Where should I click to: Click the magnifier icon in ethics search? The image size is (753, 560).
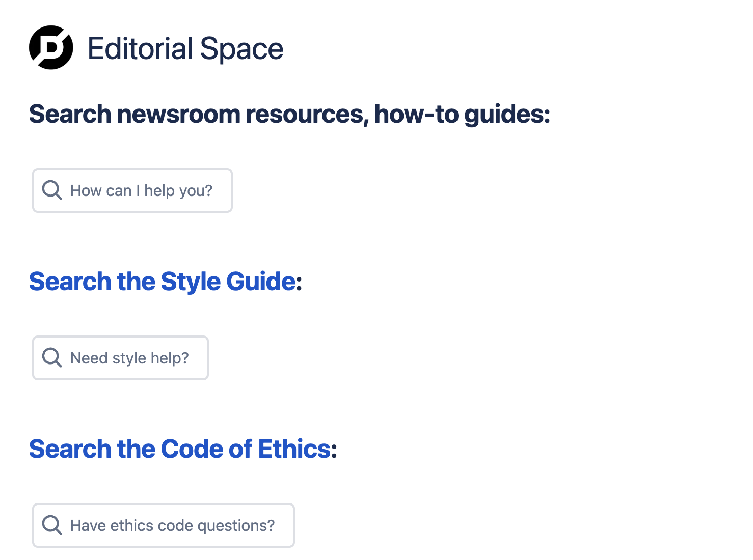pos(52,525)
